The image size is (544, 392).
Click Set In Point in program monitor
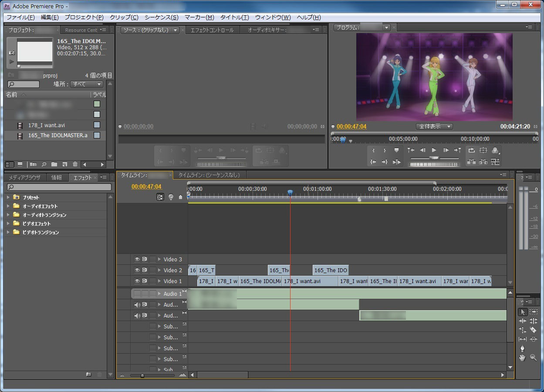(374, 150)
